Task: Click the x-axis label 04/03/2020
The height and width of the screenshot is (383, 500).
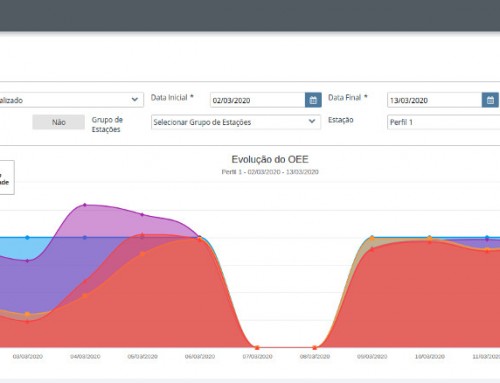Action: click(x=85, y=356)
